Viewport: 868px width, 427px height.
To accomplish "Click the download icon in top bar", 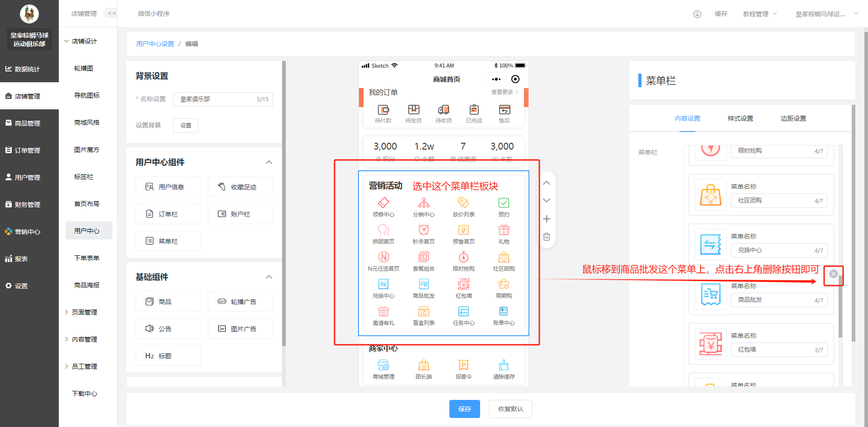I will click(697, 14).
